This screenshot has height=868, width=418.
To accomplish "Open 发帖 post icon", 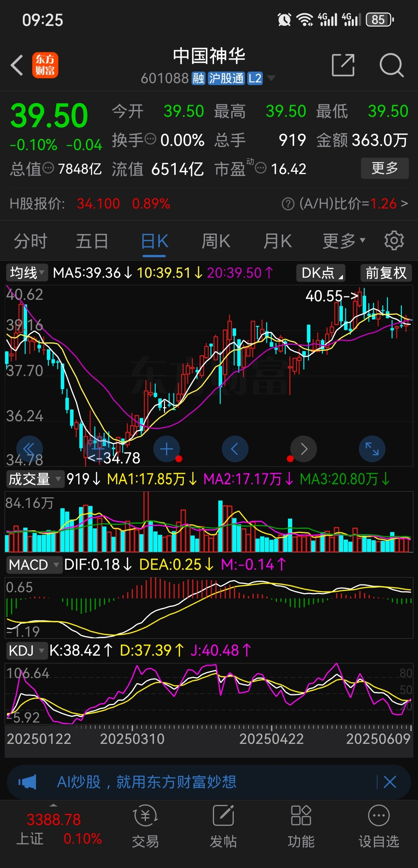I will (223, 826).
